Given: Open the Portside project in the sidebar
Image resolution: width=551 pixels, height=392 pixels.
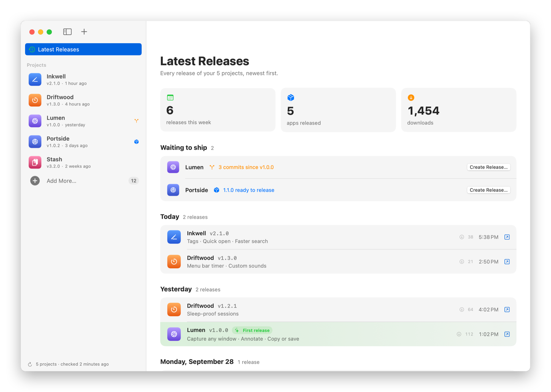Looking at the screenshot, I should tap(83, 142).
